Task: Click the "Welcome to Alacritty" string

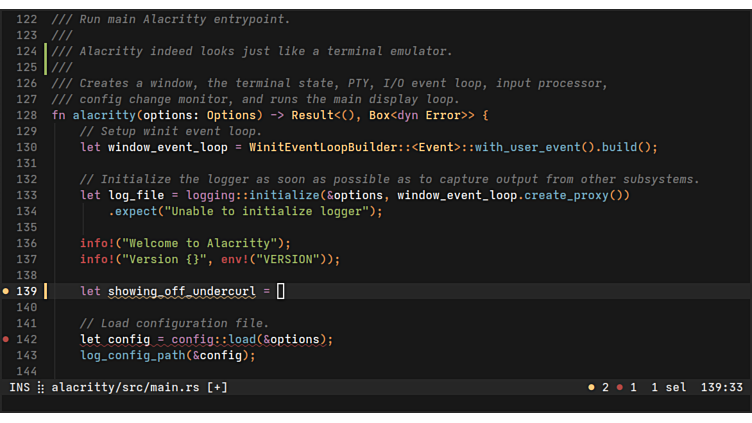Action: pyautogui.click(x=205, y=243)
